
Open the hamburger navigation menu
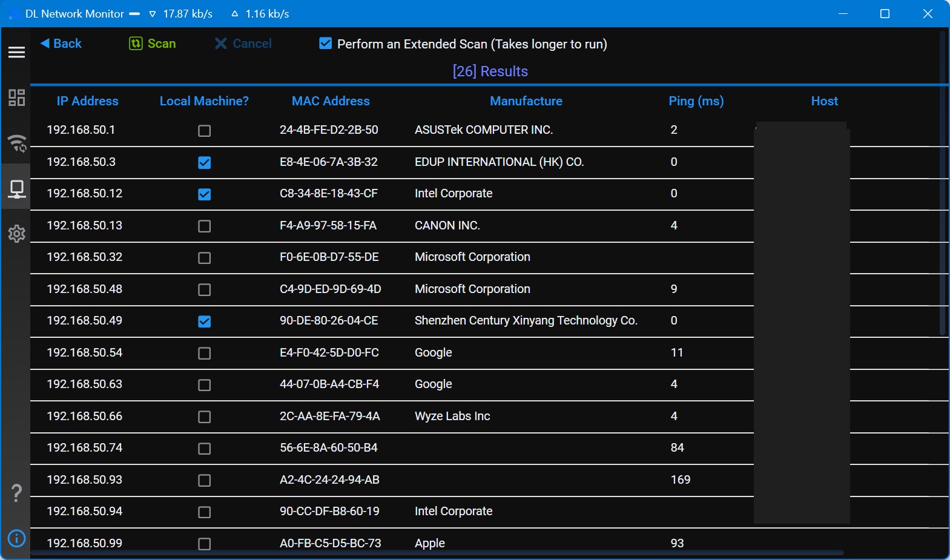[16, 53]
